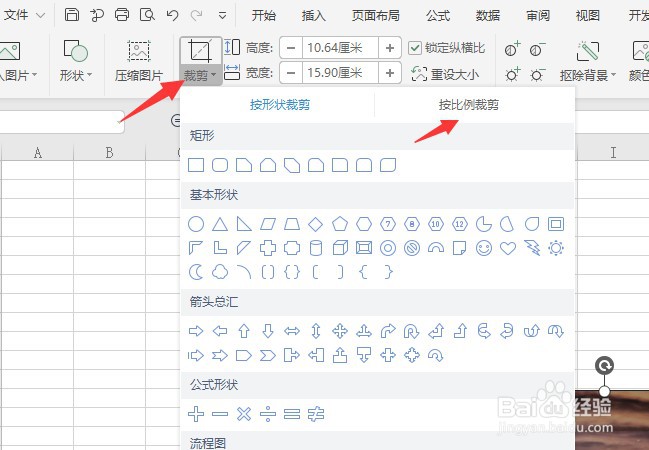Choose left-right double arrow shape
This screenshot has height=450, width=649.
click(292, 331)
